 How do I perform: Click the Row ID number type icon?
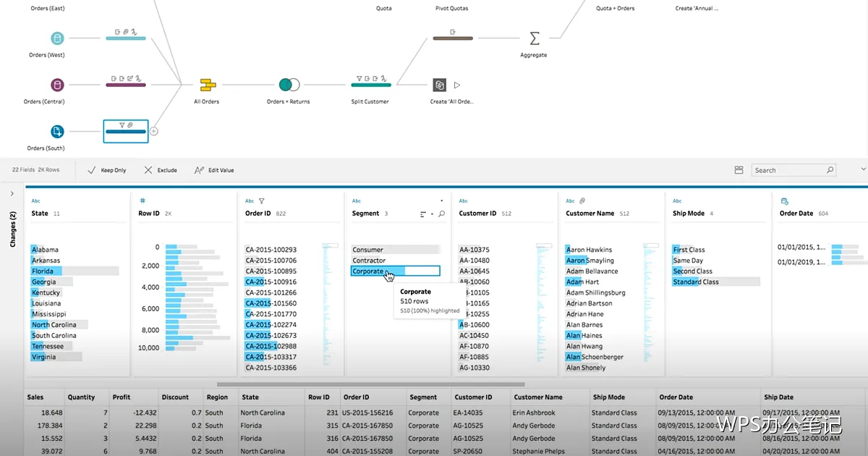142,201
